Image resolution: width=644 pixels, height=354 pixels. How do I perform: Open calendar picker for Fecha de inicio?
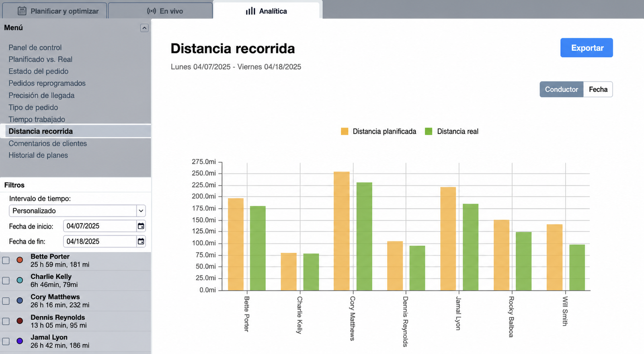[141, 226]
